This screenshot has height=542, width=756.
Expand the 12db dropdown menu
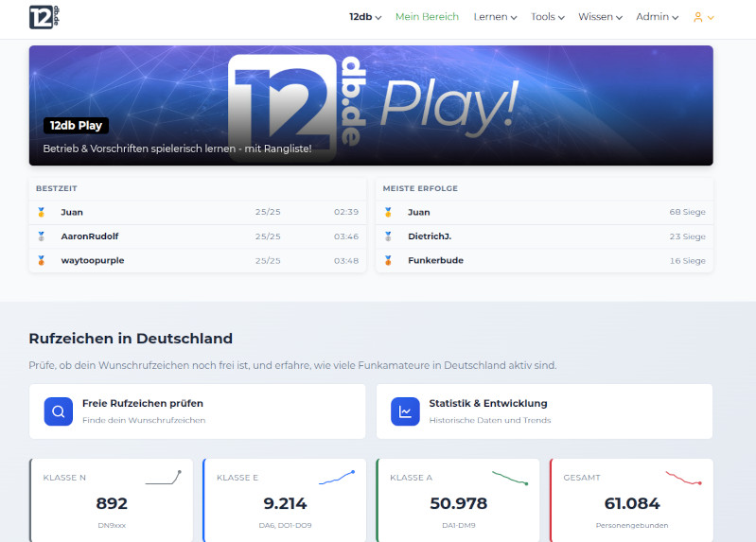tap(365, 17)
